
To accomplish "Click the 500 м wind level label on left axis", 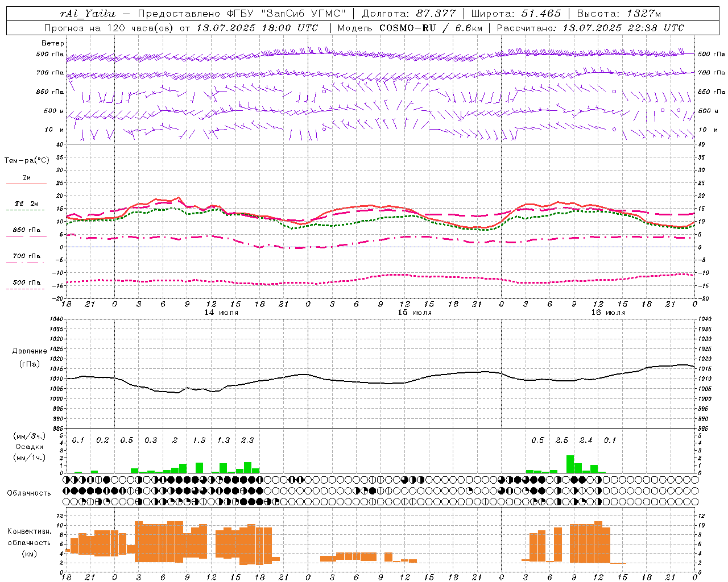I will click(x=54, y=111).
